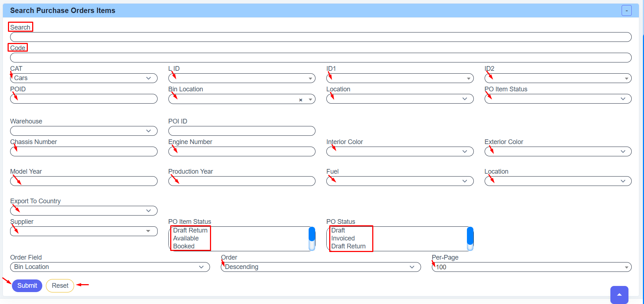This screenshot has height=304, width=644.
Task: Open the Fuel dropdown
Action: 400,181
